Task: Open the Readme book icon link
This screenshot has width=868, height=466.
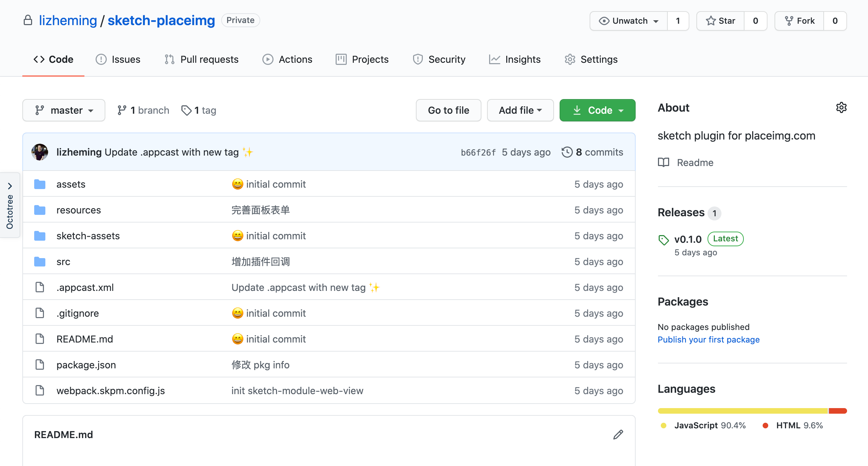Action: (x=664, y=163)
